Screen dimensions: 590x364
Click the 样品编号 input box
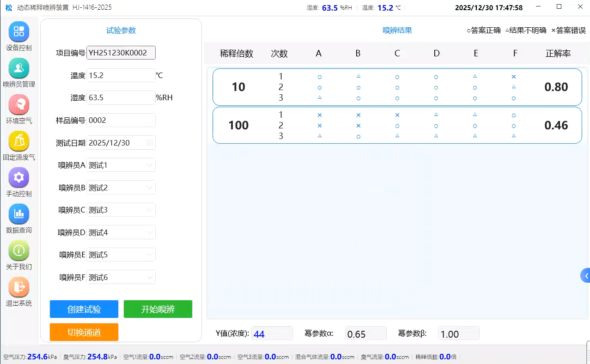121,120
